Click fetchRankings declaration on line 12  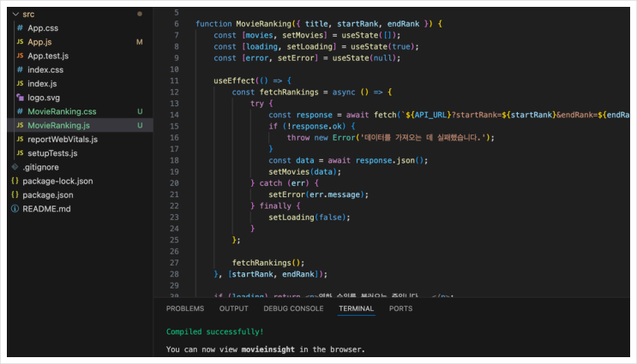click(x=289, y=92)
